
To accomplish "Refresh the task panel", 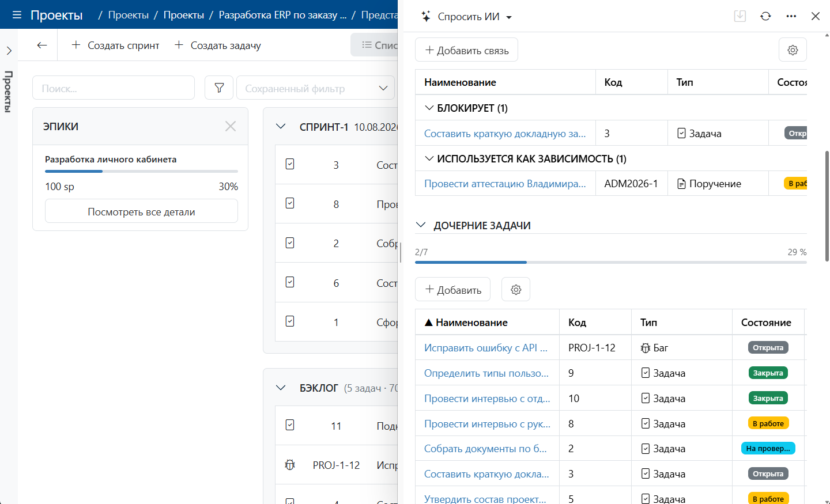I will pyautogui.click(x=765, y=16).
